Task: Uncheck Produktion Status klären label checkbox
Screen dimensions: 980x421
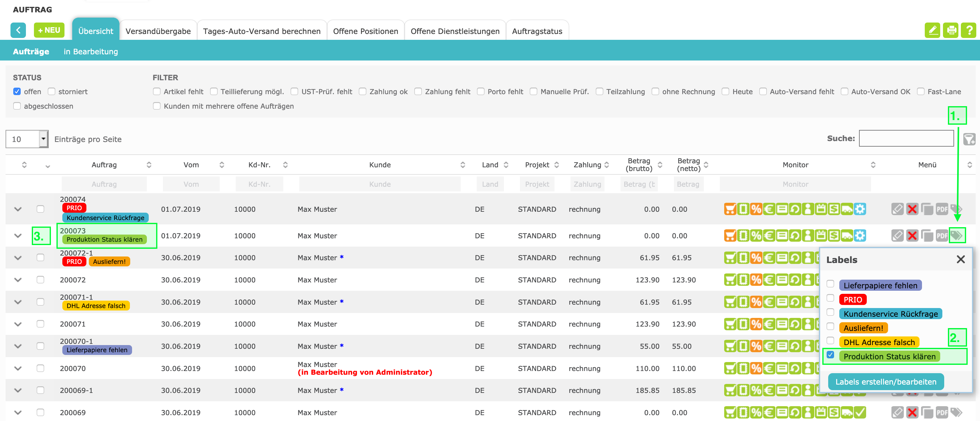Action: click(x=830, y=355)
